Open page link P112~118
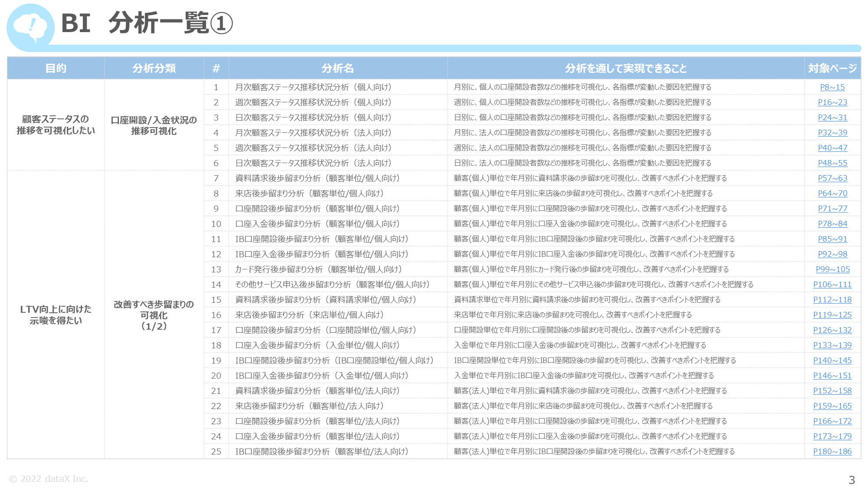Viewport: 868px width, 488px height. (x=832, y=300)
